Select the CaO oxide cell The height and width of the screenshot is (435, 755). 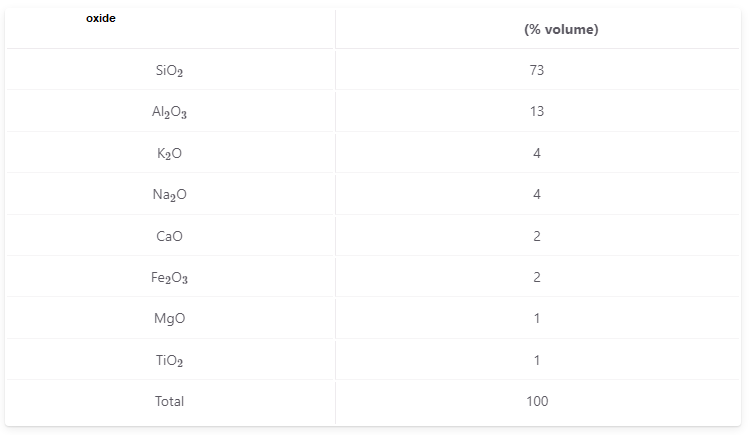point(169,236)
